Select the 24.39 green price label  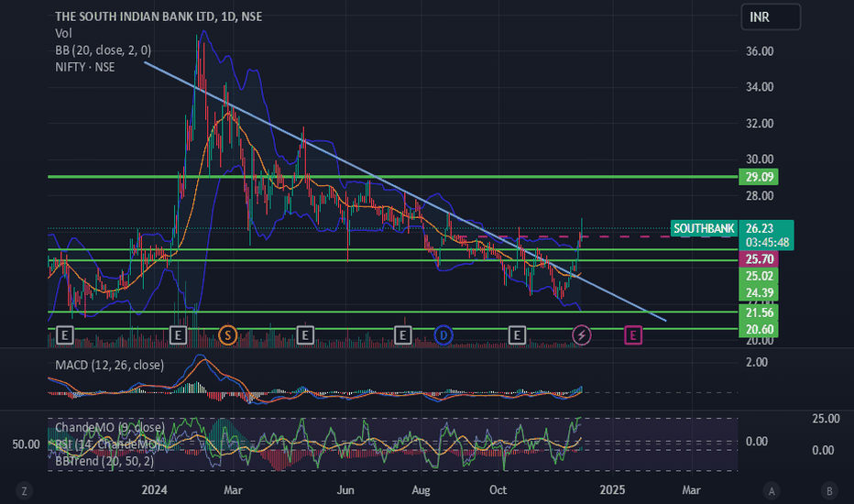(x=759, y=292)
